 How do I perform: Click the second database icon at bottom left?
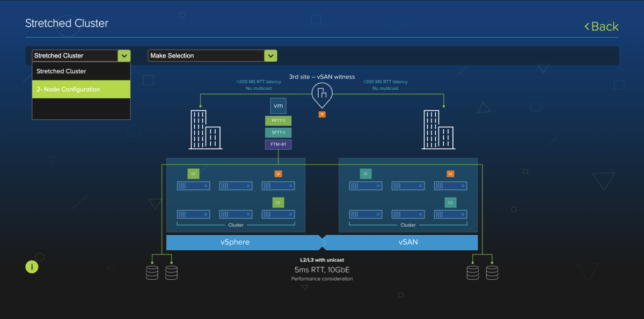click(x=171, y=273)
